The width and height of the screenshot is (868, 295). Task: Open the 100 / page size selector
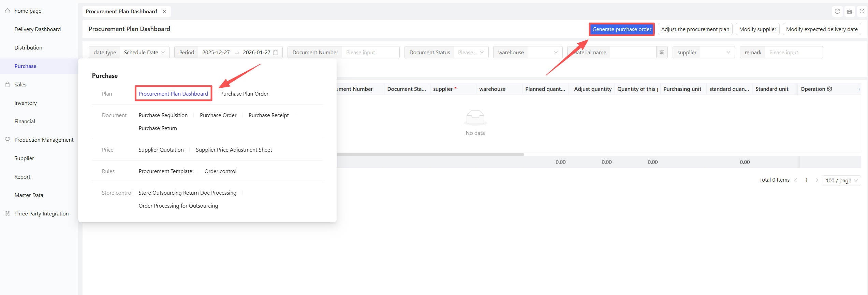point(841,180)
